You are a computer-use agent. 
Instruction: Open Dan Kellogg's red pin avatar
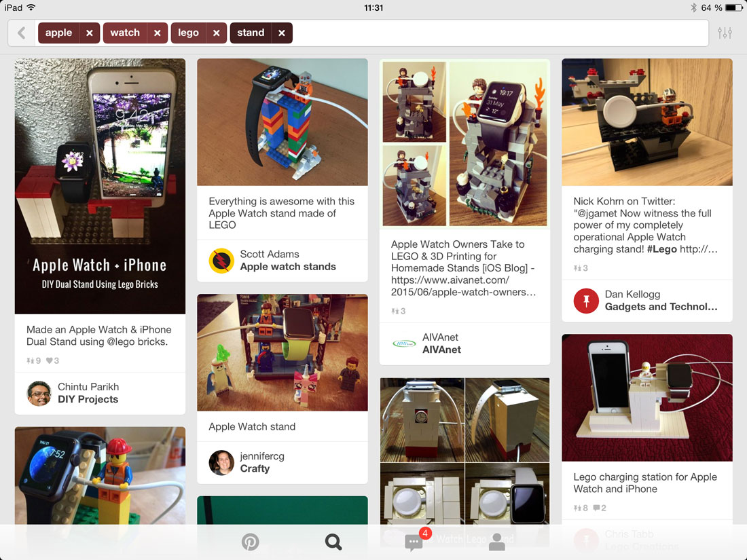586,301
